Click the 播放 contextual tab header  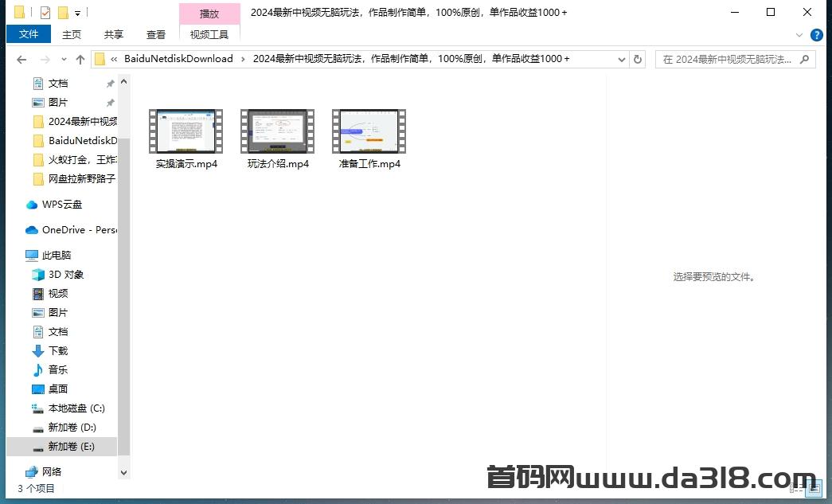coord(209,14)
